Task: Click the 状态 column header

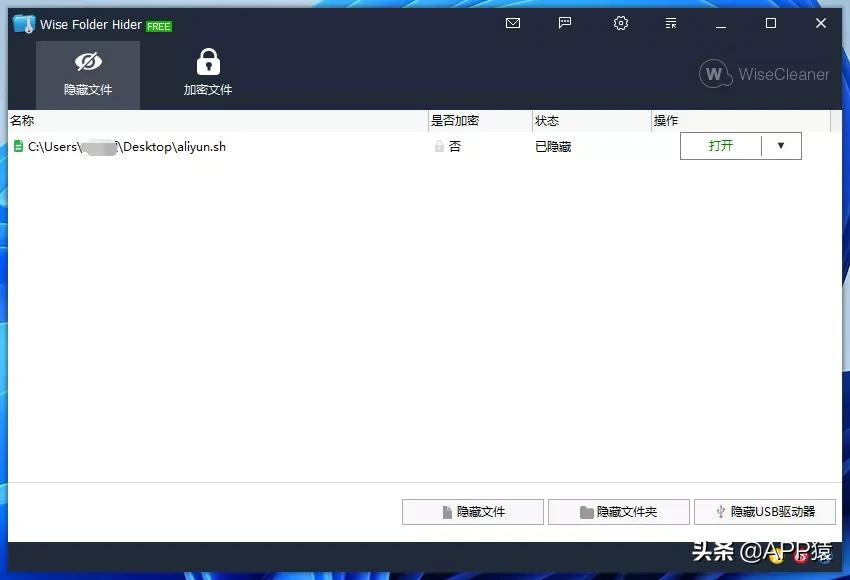Action: point(548,120)
